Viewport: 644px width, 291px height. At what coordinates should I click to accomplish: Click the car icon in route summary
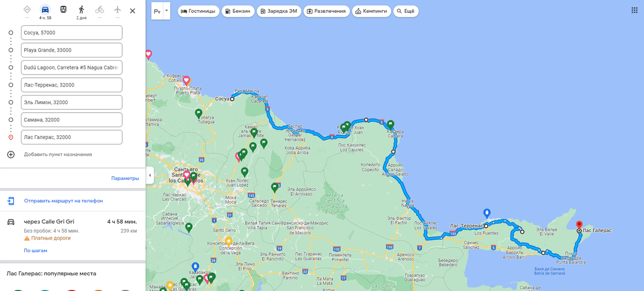11,222
